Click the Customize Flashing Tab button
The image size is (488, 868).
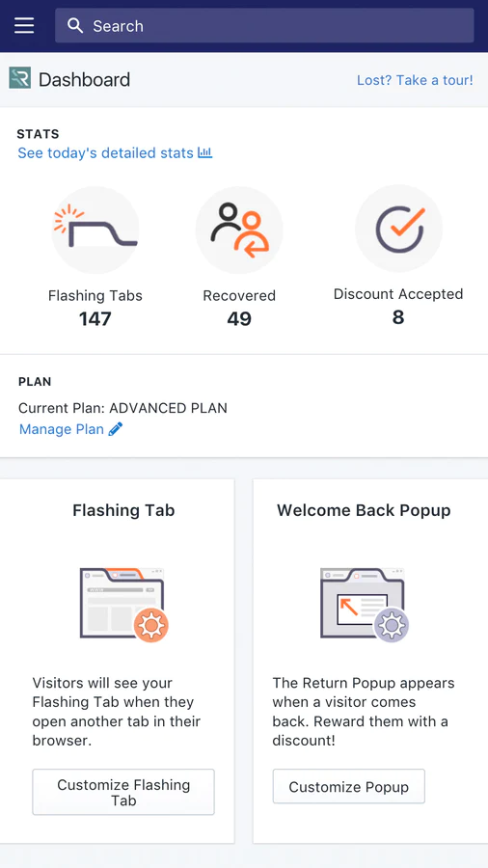tap(123, 792)
